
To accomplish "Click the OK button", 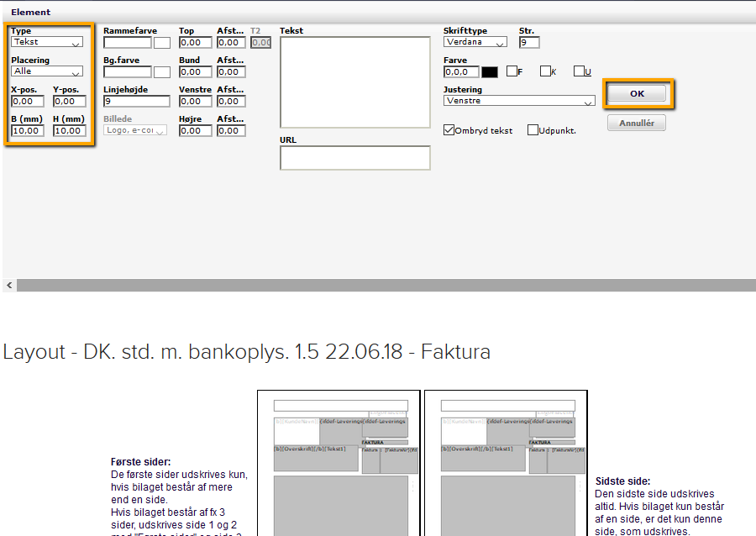I will point(637,93).
